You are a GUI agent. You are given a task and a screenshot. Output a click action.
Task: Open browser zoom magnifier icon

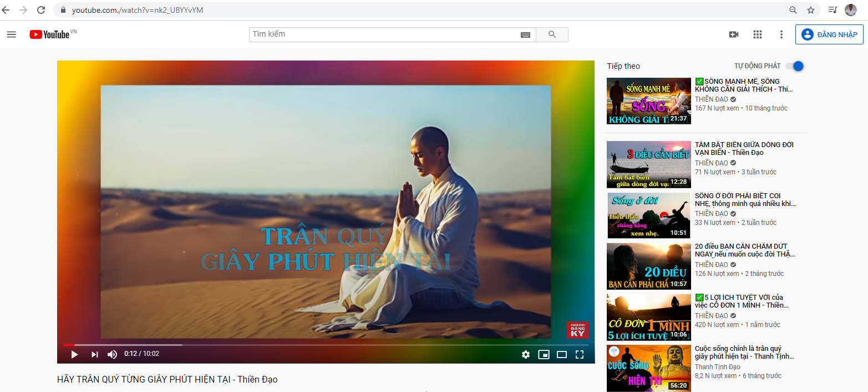click(793, 10)
